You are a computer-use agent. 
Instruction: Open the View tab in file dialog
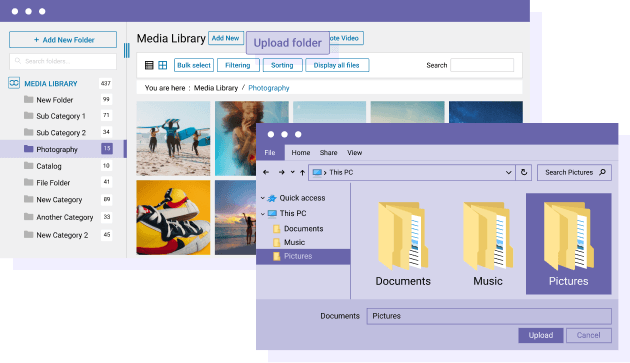354,153
